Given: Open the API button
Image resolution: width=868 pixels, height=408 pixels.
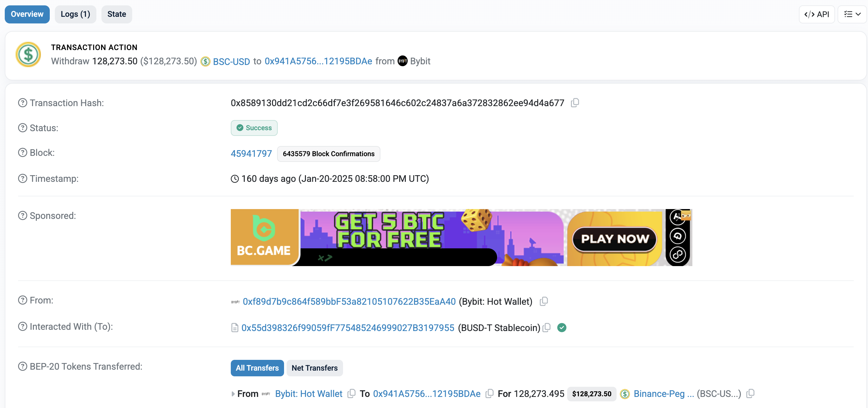Looking at the screenshot, I should tap(816, 14).
